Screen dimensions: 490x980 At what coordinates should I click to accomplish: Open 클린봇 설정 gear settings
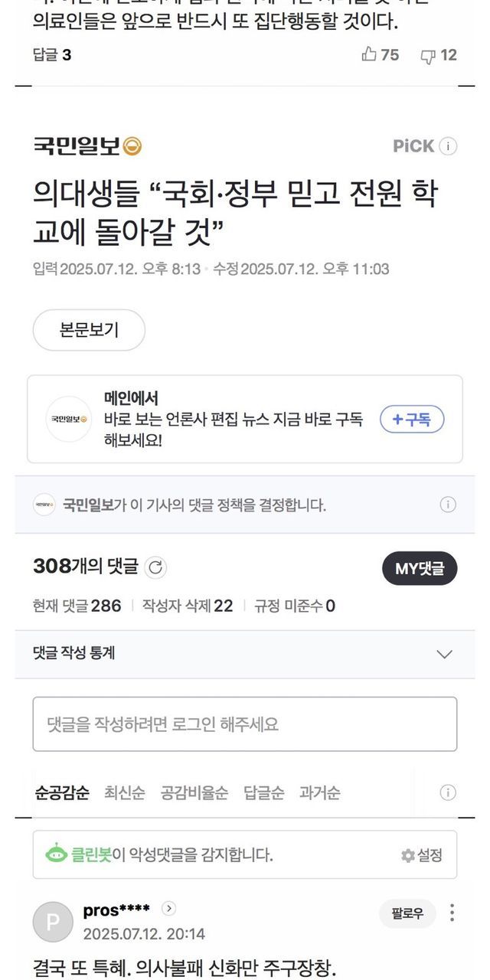[422, 855]
